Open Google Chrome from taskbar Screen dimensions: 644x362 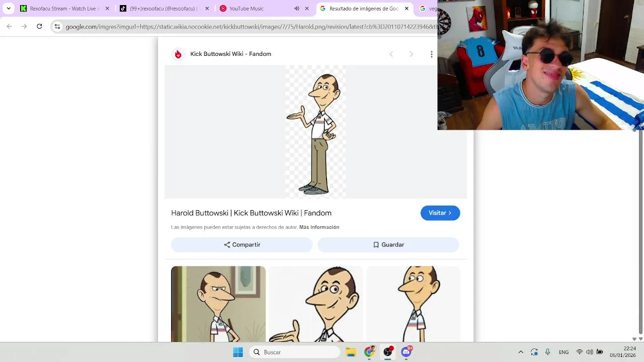pos(369,352)
